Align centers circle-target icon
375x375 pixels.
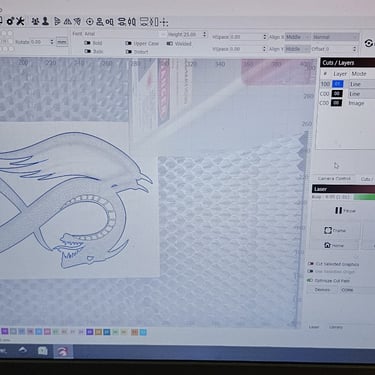[x=90, y=22]
